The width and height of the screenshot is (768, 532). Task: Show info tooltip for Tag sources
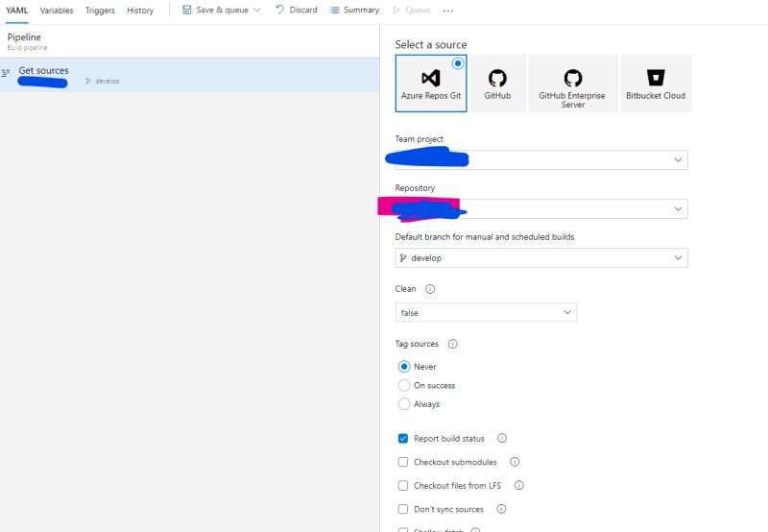click(452, 344)
